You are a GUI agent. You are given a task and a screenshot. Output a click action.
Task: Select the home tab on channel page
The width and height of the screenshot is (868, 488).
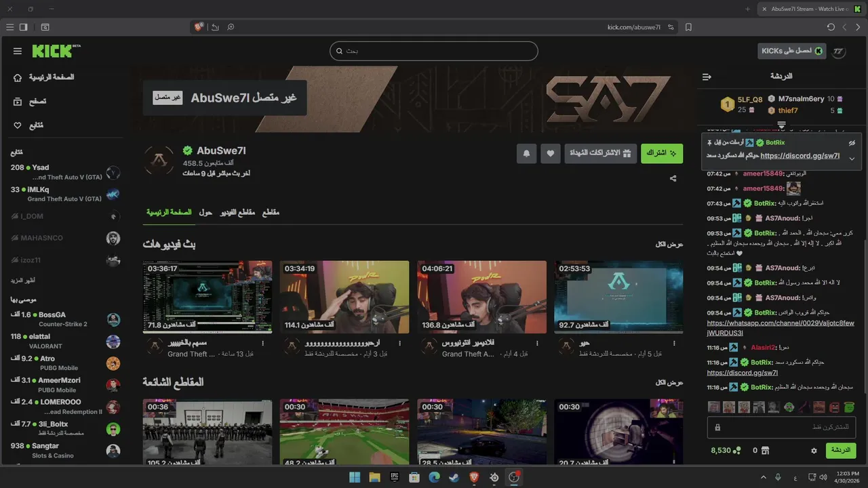click(169, 212)
